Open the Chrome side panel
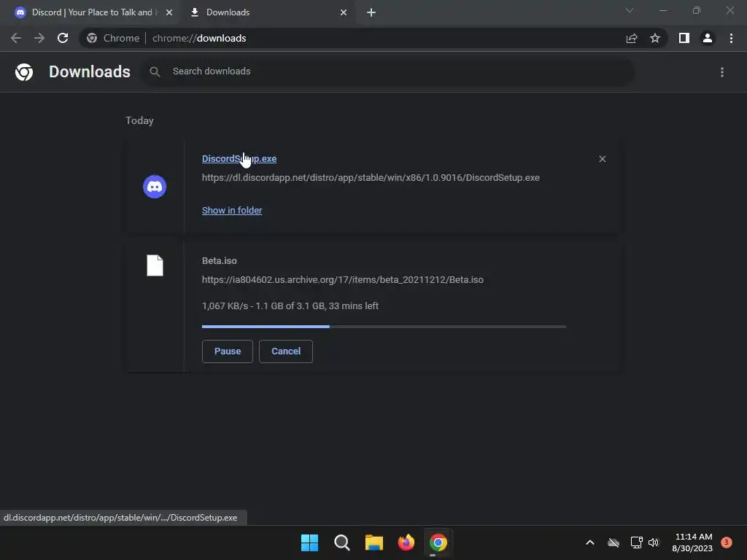The width and height of the screenshot is (747, 560). pos(684,38)
